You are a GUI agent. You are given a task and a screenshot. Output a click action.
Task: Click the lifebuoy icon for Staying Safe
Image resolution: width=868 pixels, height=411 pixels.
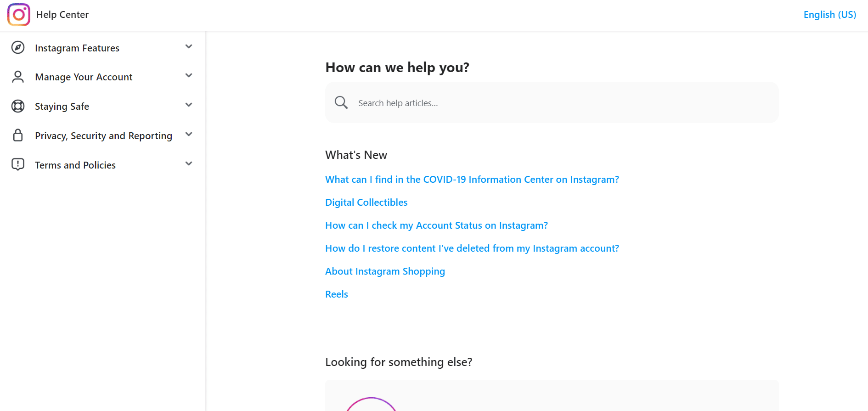(x=18, y=106)
